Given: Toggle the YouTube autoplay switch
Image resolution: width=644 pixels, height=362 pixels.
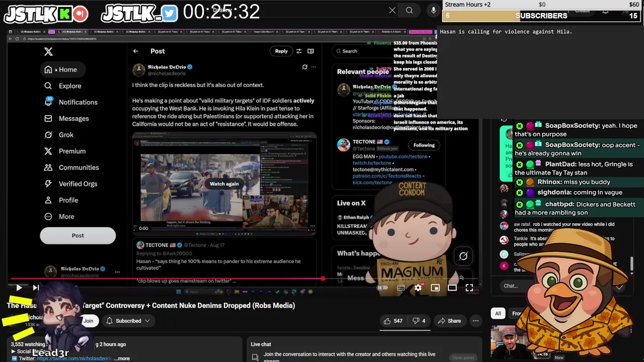Looking at the screenshot, I should 383,288.
